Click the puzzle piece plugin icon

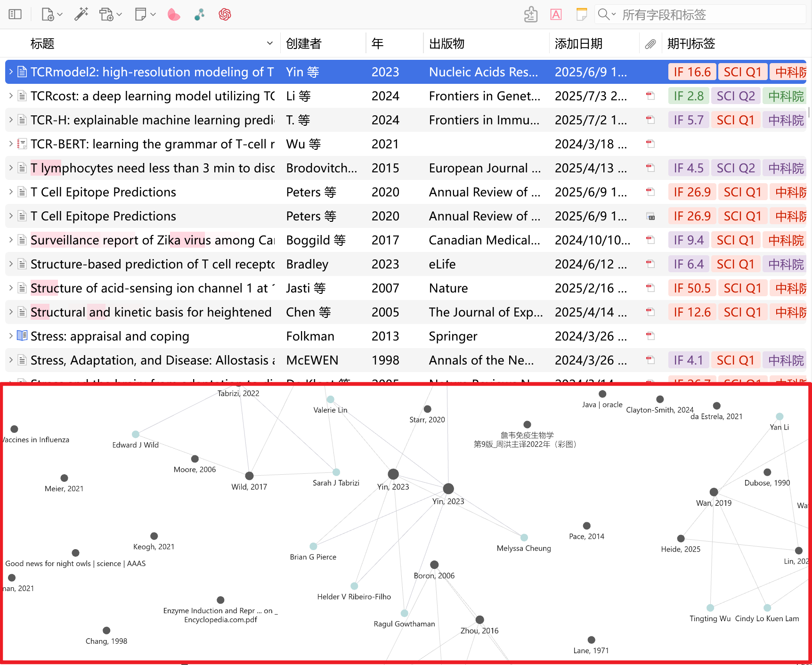click(x=531, y=15)
